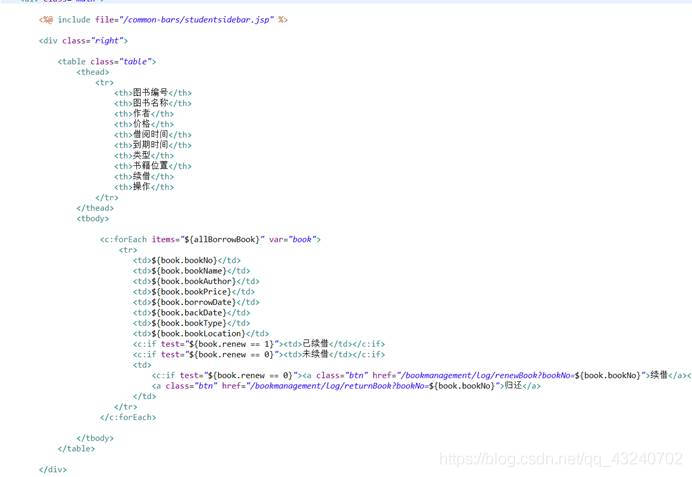Viewport: 692px width, 477px height.
Task: Click the th 到期时间 header line
Action: pyautogui.click(x=153, y=145)
